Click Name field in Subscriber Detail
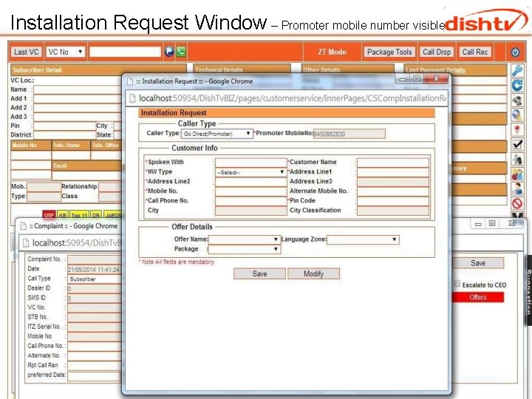The image size is (532, 399). tap(78, 89)
